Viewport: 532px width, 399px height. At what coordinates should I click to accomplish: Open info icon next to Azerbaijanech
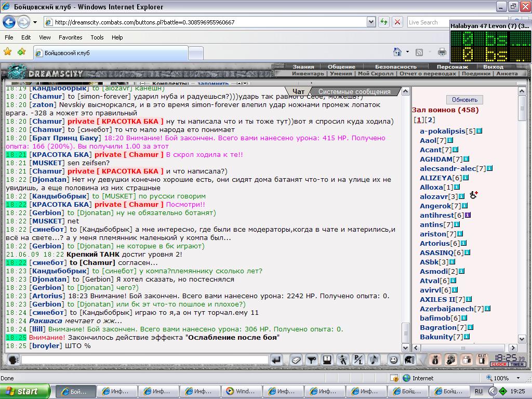point(487,309)
